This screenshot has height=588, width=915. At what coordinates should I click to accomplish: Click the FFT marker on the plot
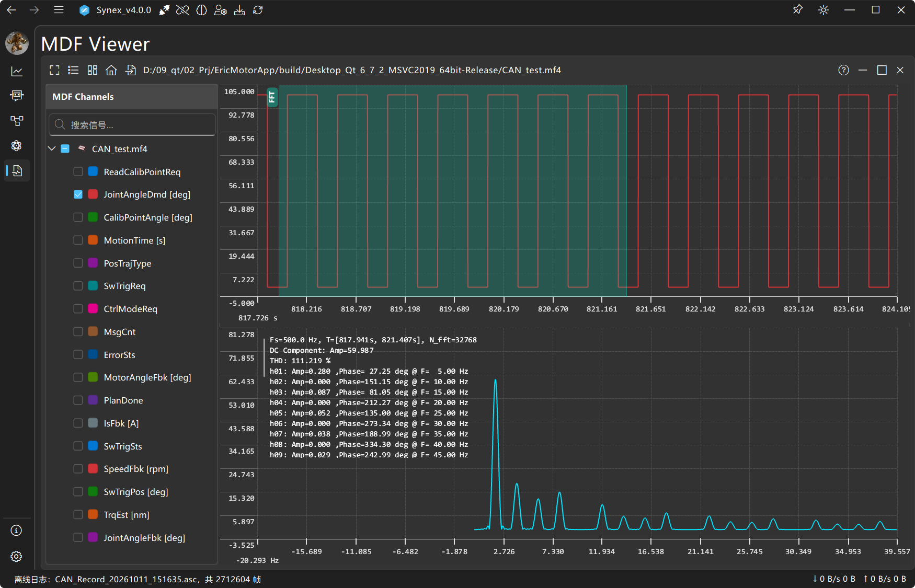click(x=272, y=97)
